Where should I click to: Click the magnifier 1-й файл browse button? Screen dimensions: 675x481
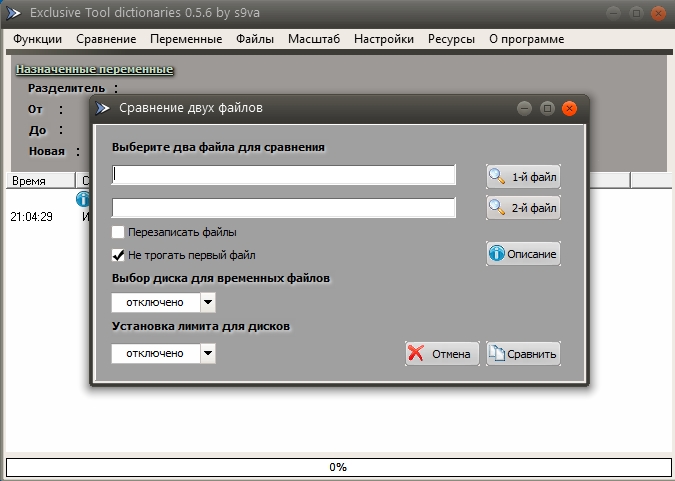(523, 177)
